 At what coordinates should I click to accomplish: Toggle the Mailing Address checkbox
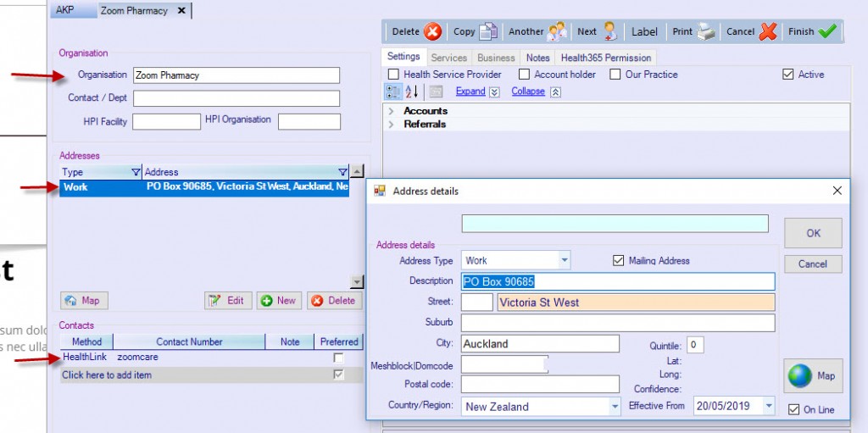[618, 260]
